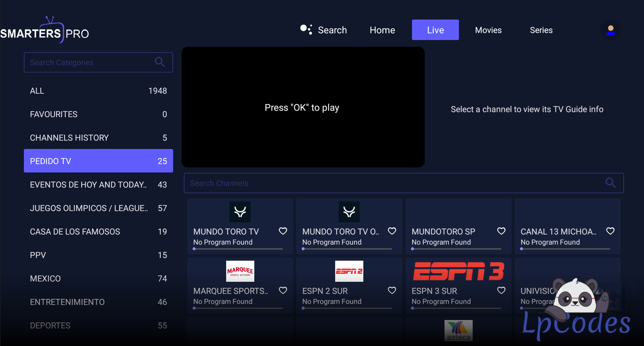Click the MUNDO TORO TV progress bar

238,249
